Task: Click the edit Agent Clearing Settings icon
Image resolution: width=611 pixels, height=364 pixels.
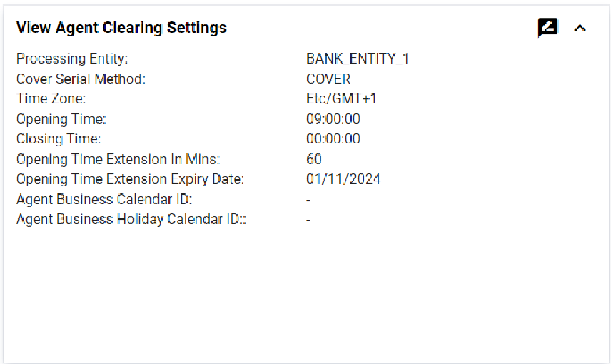Action: pyautogui.click(x=547, y=28)
